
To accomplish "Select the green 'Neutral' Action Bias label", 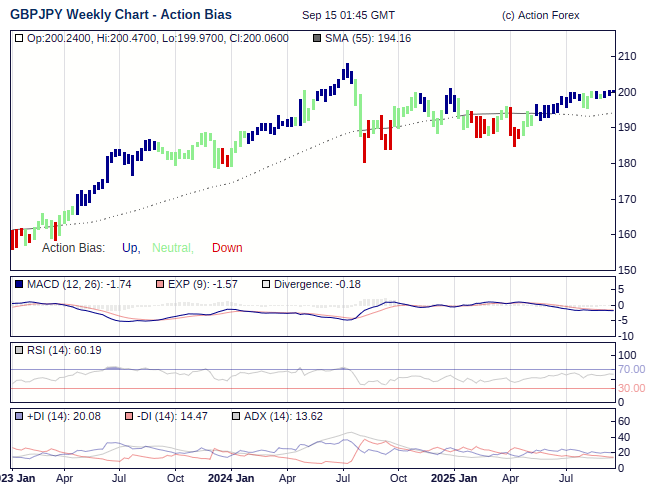I will (x=172, y=248).
